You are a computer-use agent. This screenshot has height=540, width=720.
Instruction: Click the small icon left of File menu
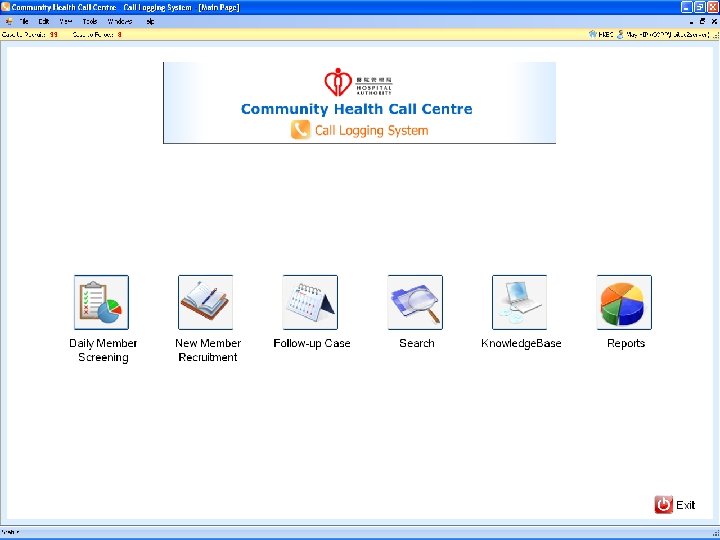click(x=9, y=21)
